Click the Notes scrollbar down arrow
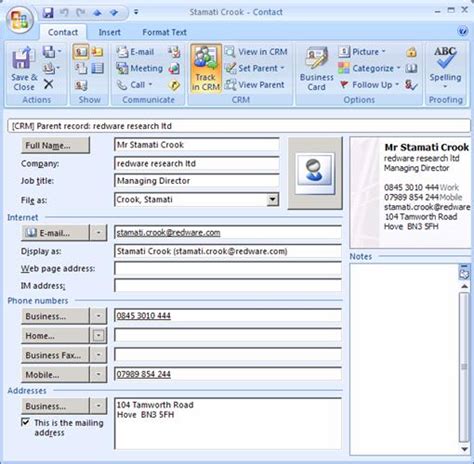Screen dimensions: 474x464 click(464, 449)
